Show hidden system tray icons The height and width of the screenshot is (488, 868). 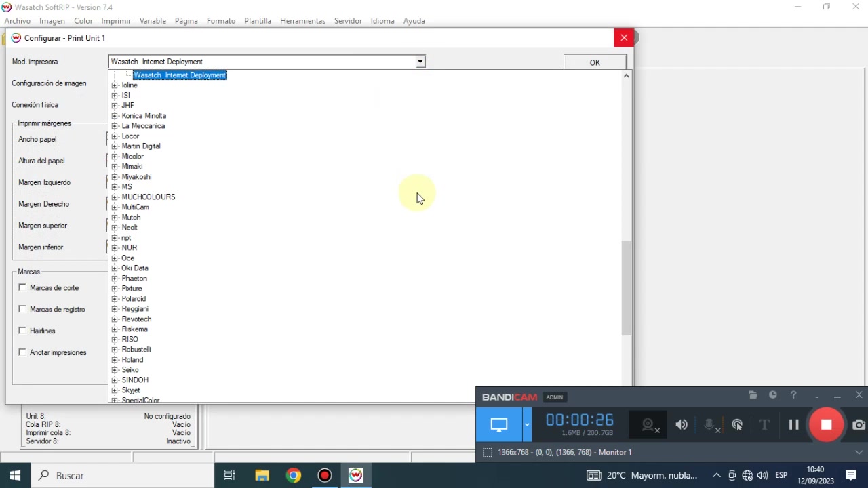pyautogui.click(x=716, y=475)
